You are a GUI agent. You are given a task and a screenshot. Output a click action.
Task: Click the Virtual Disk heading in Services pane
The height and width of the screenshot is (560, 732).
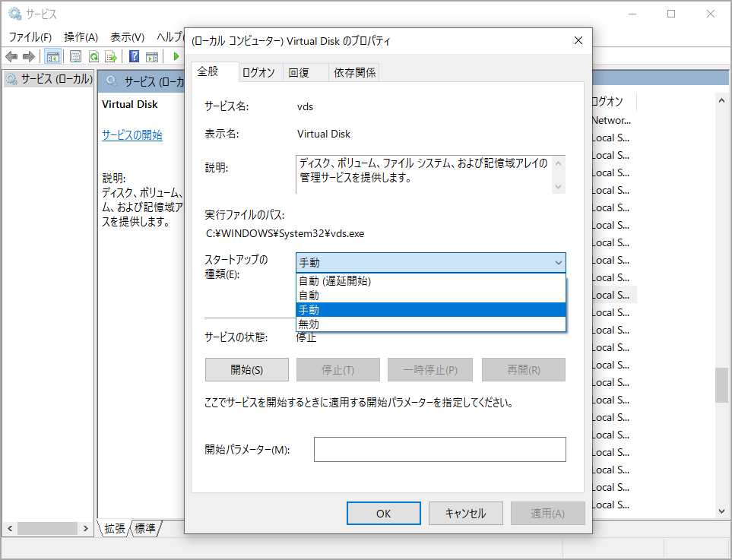click(x=130, y=104)
